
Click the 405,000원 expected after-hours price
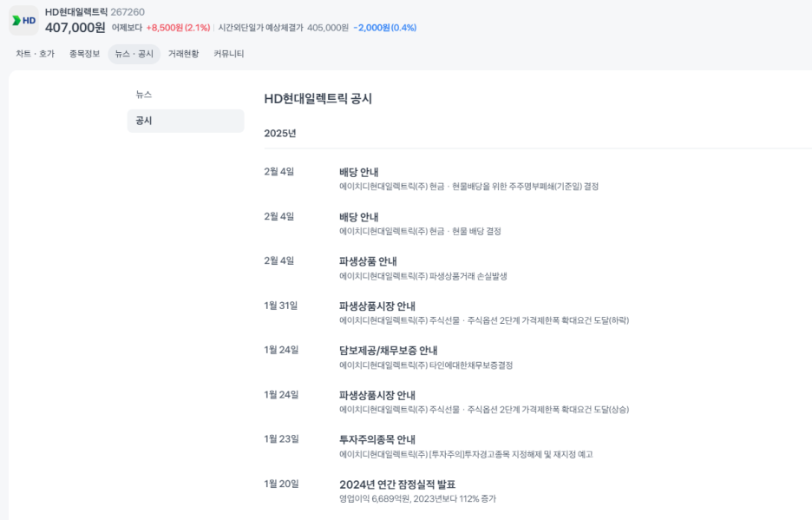click(328, 28)
